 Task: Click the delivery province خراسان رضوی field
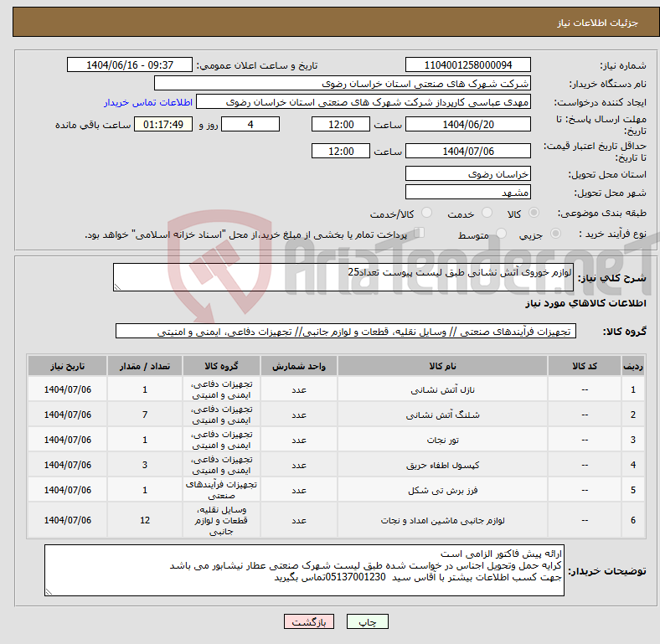point(467,173)
